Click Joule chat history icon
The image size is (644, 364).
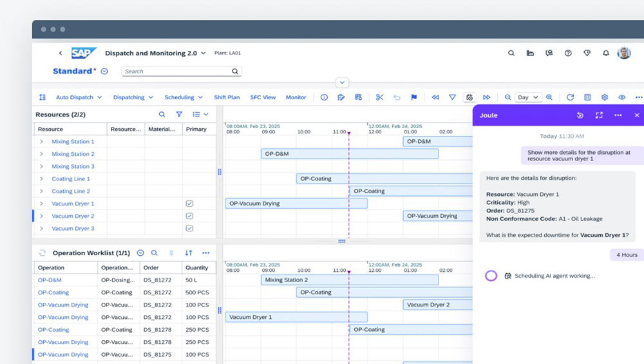(x=580, y=115)
